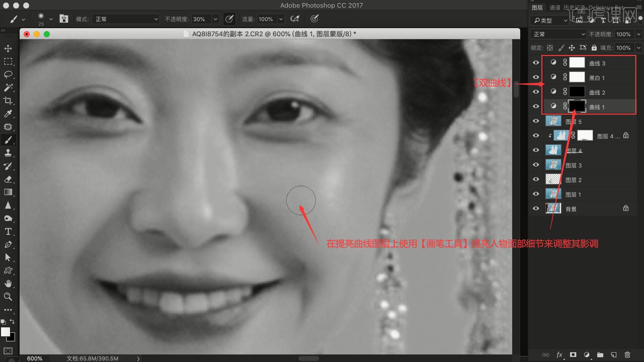Screen dimensions: 644x362
Task: Select the Crop tool
Action: (x=8, y=101)
